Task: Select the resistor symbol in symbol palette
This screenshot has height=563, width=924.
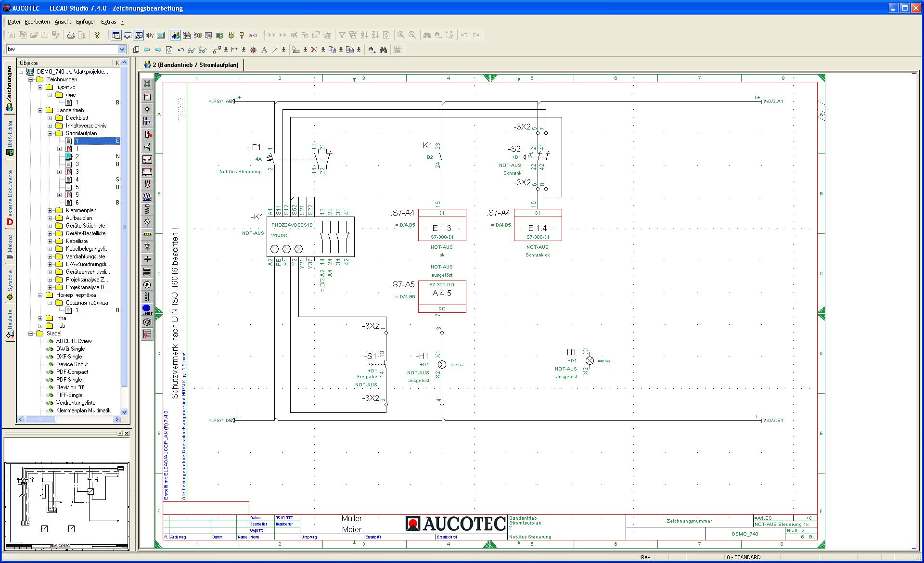Action: point(147,234)
